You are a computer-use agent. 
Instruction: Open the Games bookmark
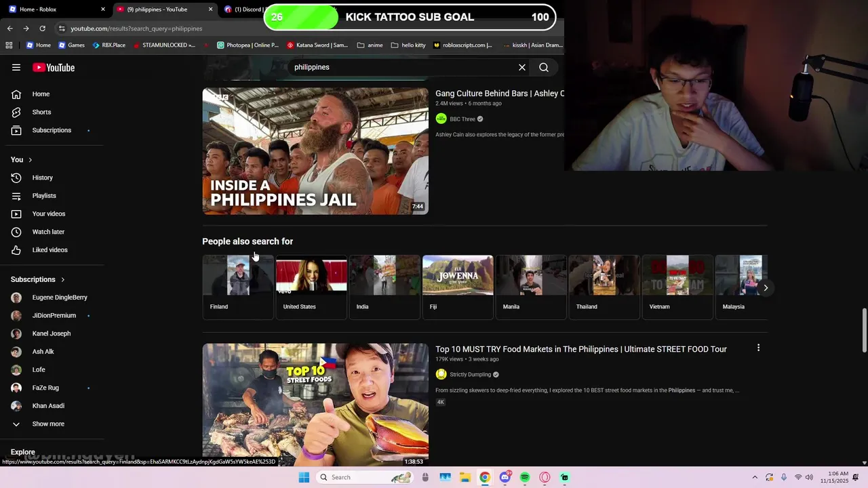(x=72, y=45)
